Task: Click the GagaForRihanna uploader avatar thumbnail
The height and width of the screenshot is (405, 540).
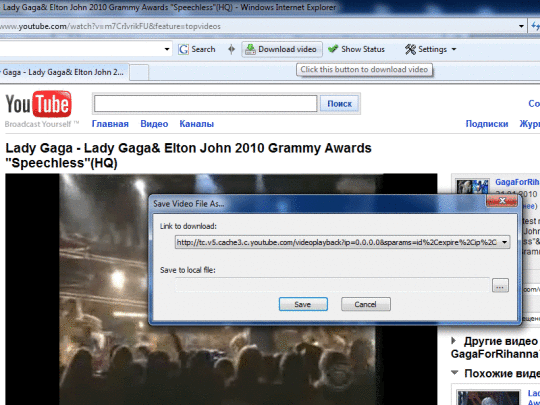Action: (472, 187)
